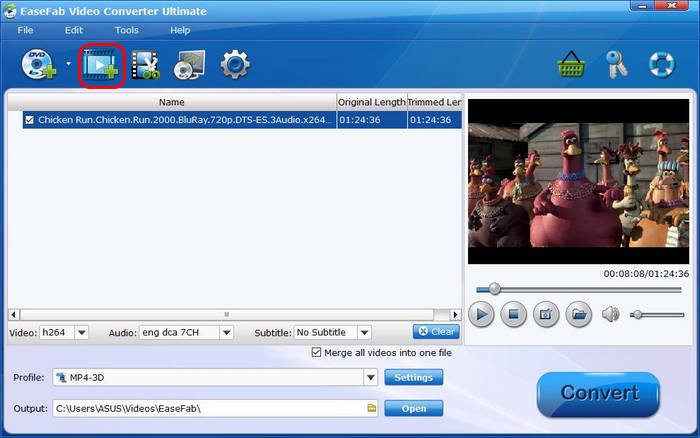
Task: Toggle Merge all videos into one file
Action: 317,353
